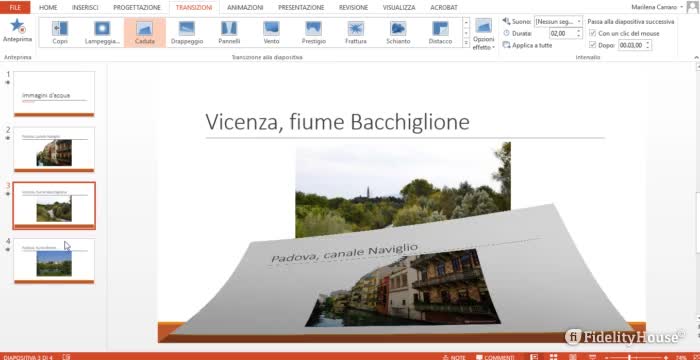The image size is (700, 360).
Task: Click the Applica a tutte button
Action: 528,45
